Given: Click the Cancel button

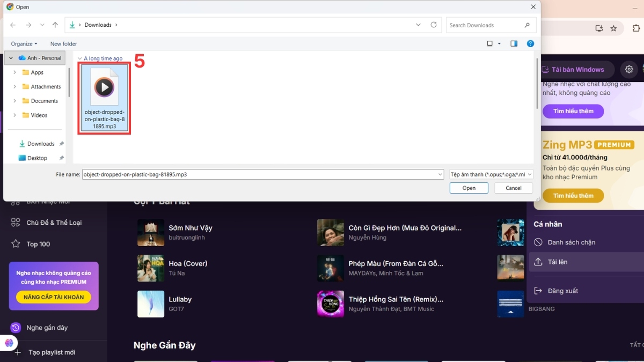Looking at the screenshot, I should (514, 188).
